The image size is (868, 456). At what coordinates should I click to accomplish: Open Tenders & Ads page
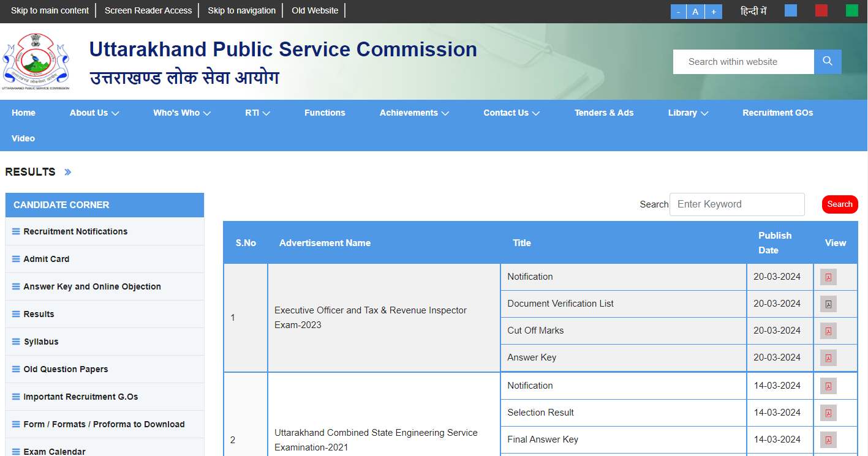point(604,113)
